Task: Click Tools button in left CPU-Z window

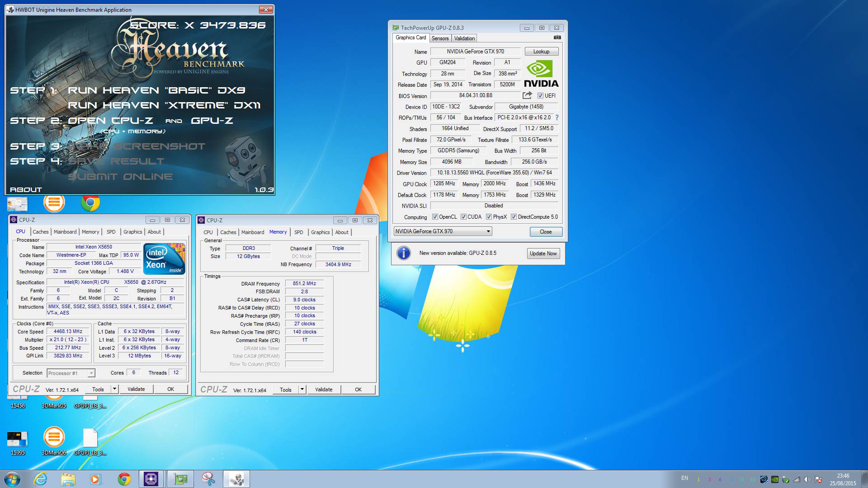Action: point(98,389)
